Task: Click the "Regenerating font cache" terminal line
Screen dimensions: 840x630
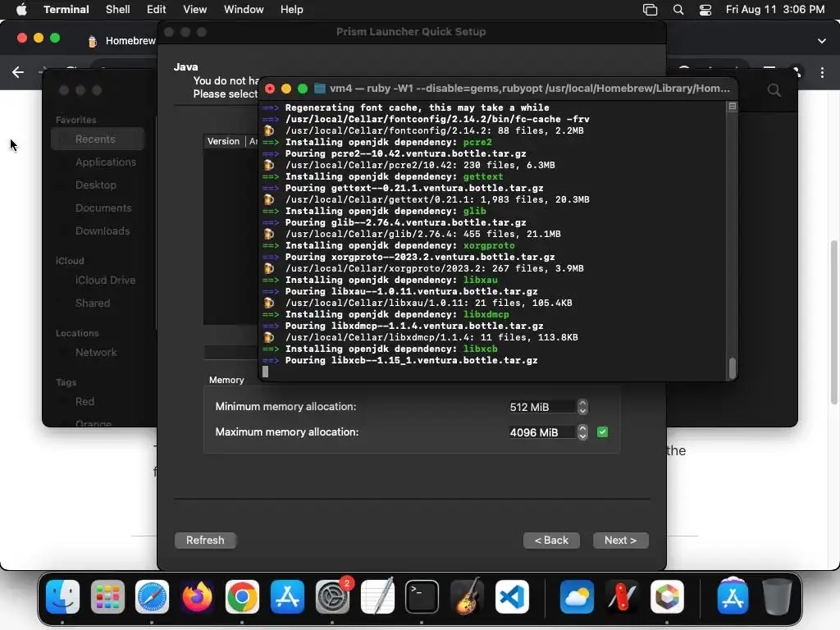Action: pos(417,107)
